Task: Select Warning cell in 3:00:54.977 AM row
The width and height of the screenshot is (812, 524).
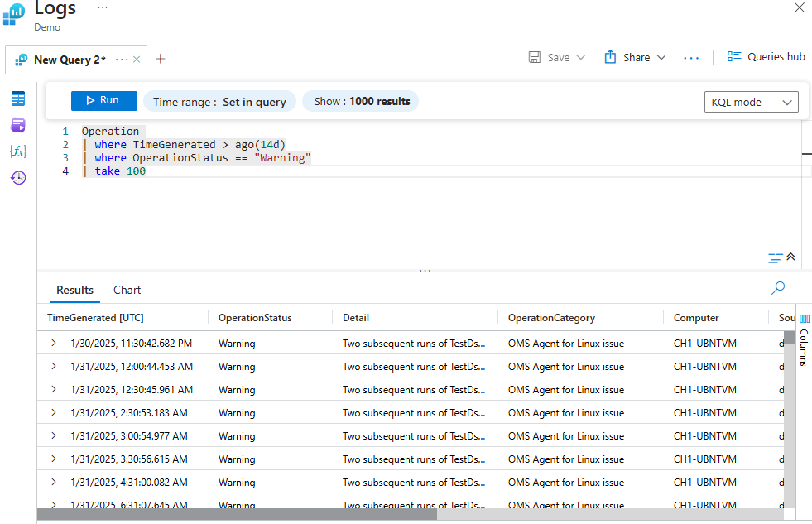Action: (x=237, y=436)
